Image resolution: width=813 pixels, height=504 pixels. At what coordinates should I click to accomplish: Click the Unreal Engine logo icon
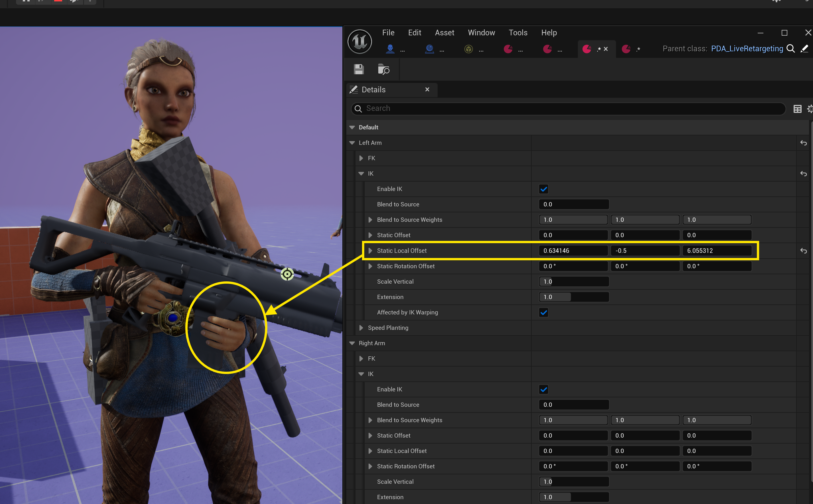360,42
